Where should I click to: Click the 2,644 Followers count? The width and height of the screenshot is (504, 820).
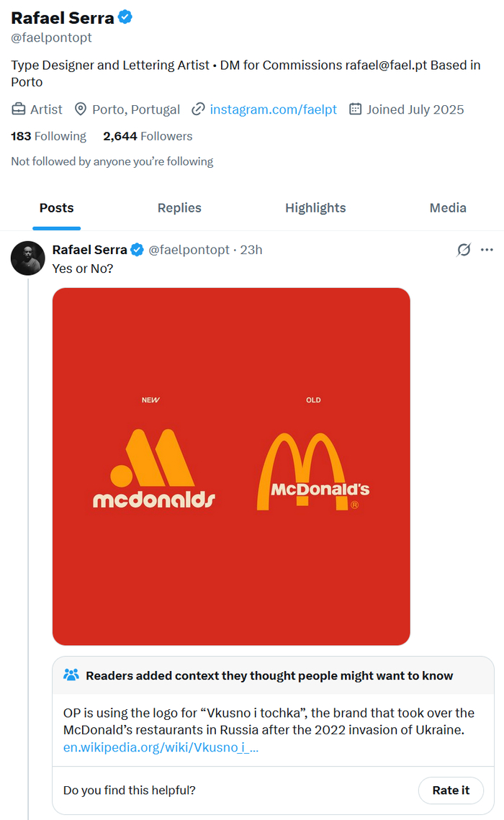[147, 135]
